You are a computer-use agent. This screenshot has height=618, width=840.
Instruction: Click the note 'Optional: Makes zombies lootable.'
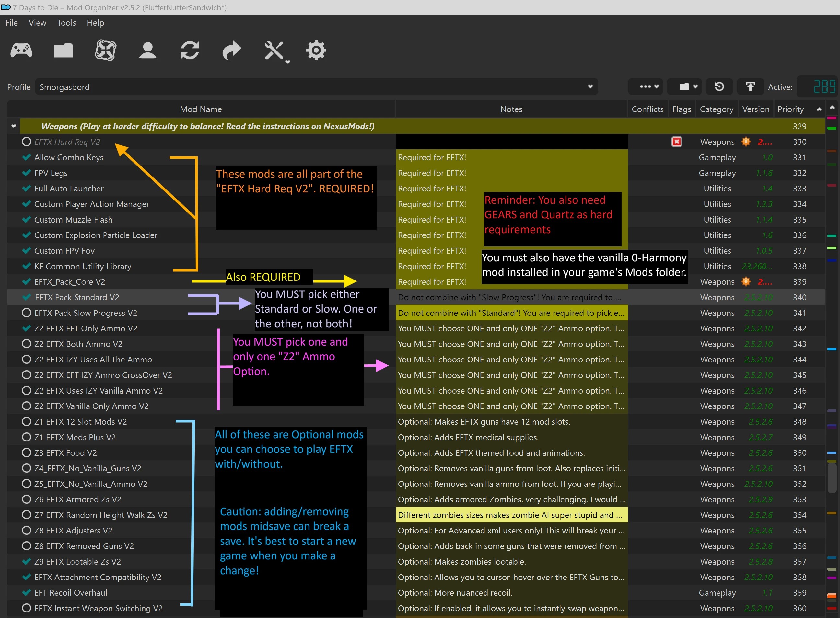pyautogui.click(x=461, y=562)
